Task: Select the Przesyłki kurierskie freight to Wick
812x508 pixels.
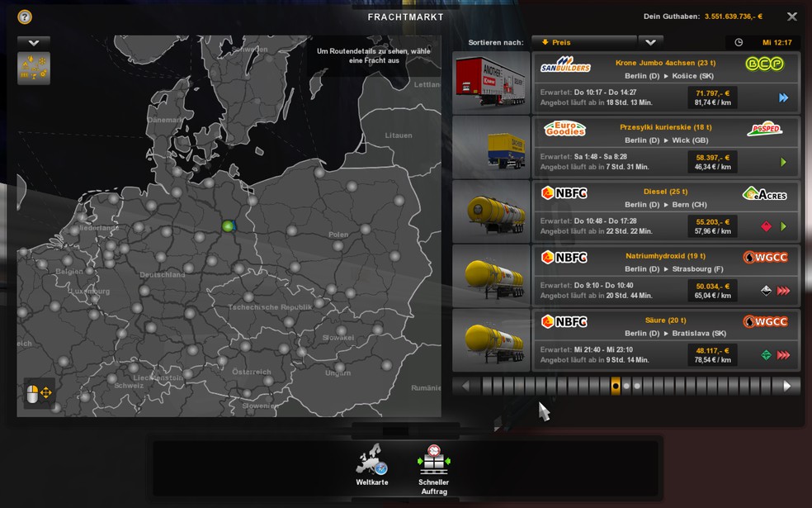Action: click(626, 147)
